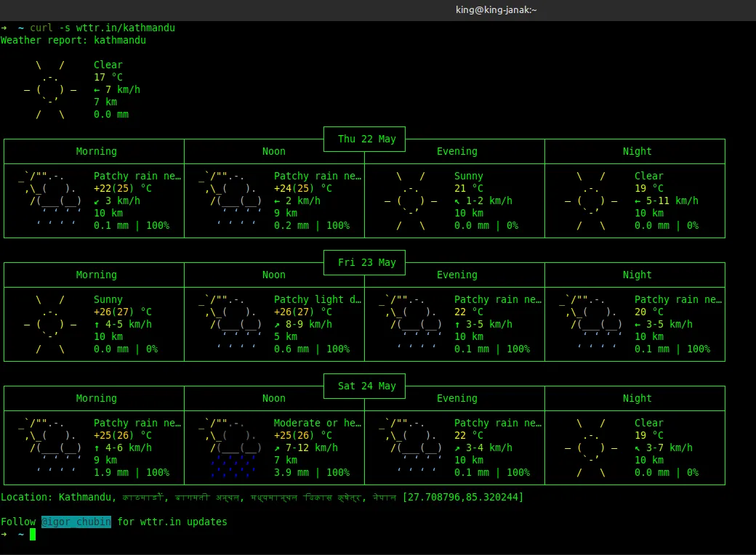This screenshot has width=756, height=555.
Task: Click Saturday Noon moderate rain cloud icon
Action: pos(230,447)
